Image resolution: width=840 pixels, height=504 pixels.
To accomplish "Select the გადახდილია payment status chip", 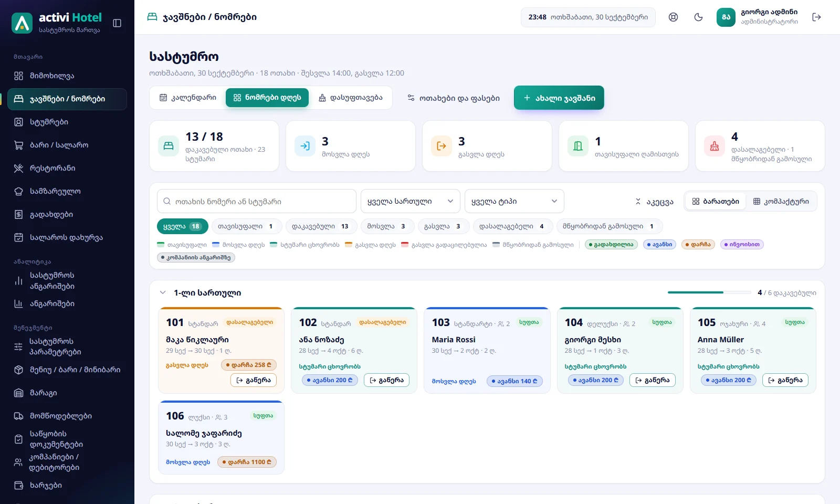I will point(612,244).
